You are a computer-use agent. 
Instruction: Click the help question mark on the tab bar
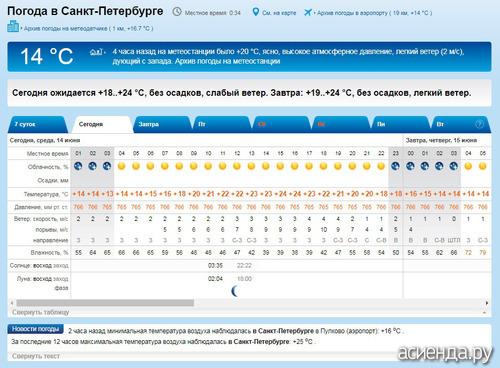point(479,124)
